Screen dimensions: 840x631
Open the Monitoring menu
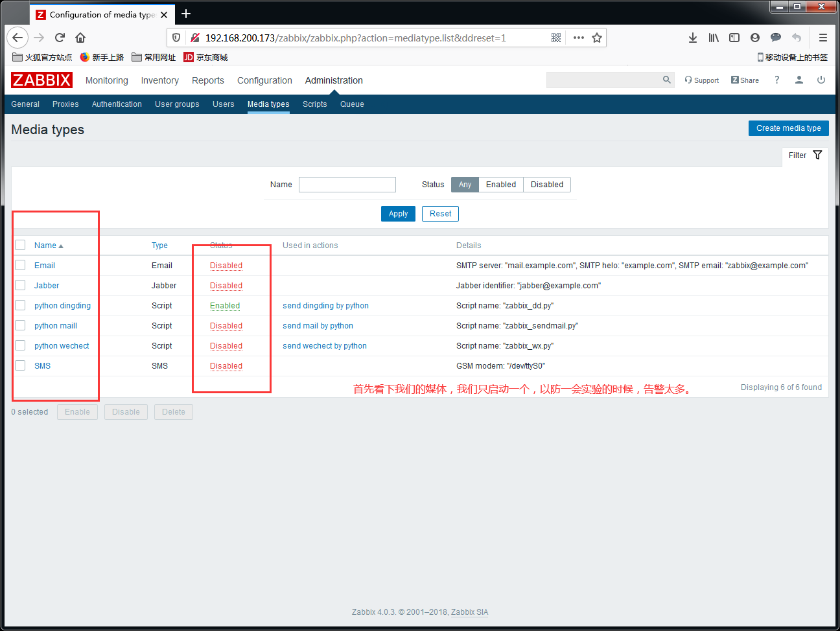(107, 80)
